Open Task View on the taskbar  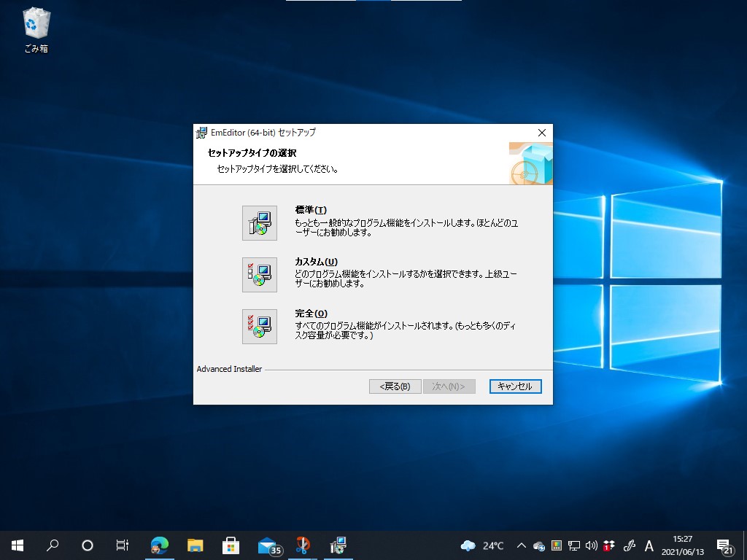[x=123, y=545]
